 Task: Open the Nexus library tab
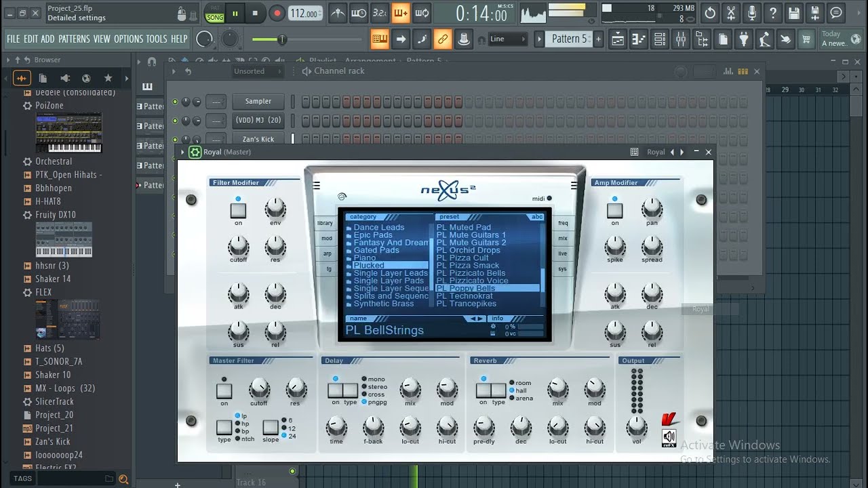coord(325,223)
